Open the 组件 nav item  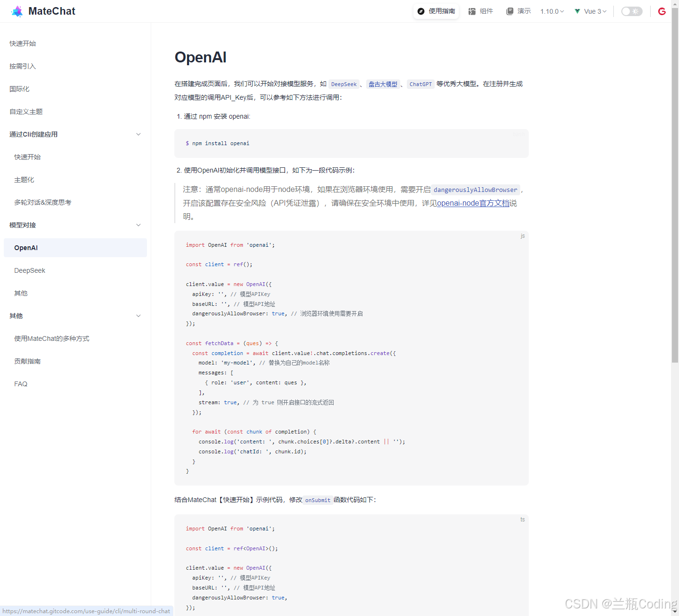(x=481, y=11)
